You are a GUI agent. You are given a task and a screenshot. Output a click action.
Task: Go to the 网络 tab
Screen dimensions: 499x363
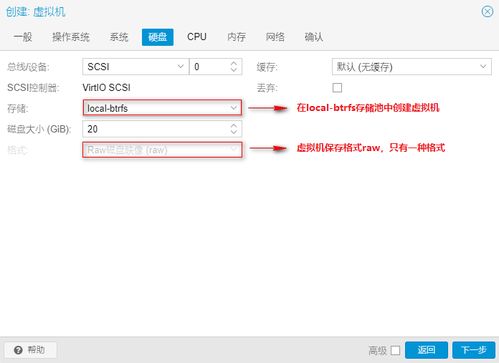pyautogui.click(x=275, y=37)
